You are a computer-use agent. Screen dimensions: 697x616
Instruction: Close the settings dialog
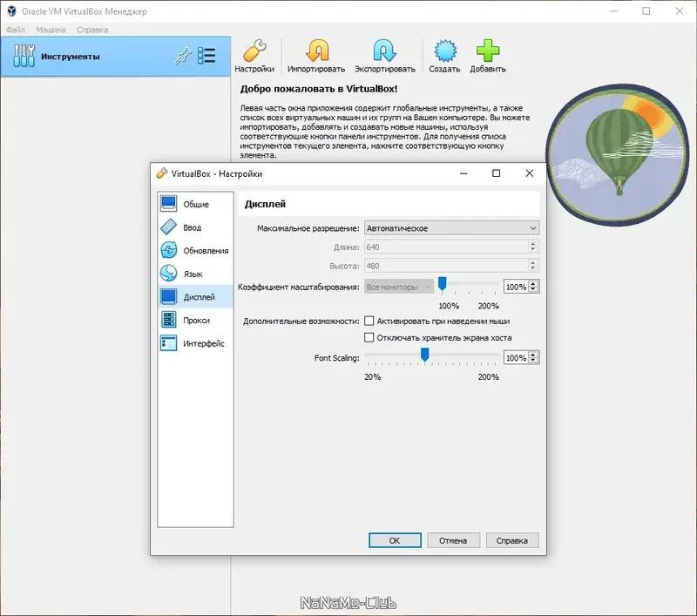pyautogui.click(x=529, y=173)
